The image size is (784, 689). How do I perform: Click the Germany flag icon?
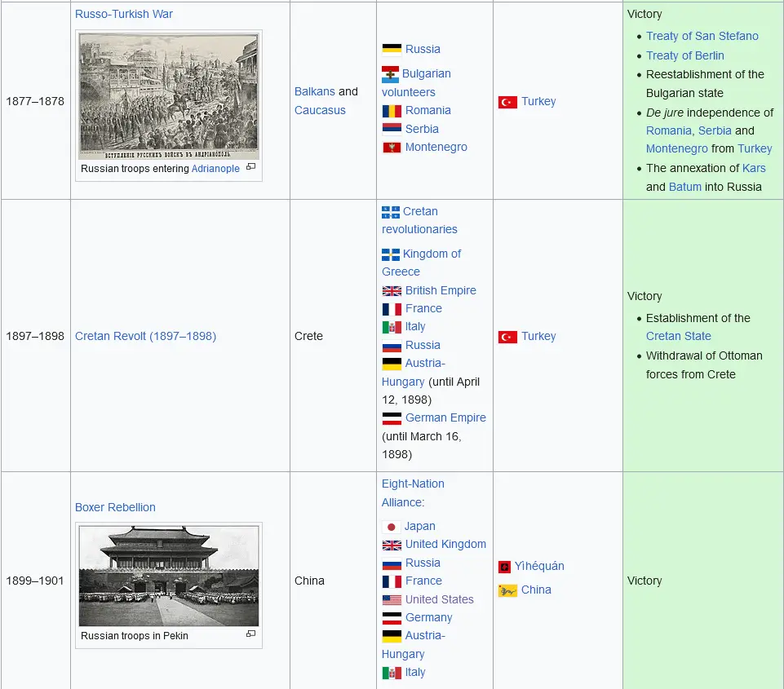pyautogui.click(x=392, y=618)
